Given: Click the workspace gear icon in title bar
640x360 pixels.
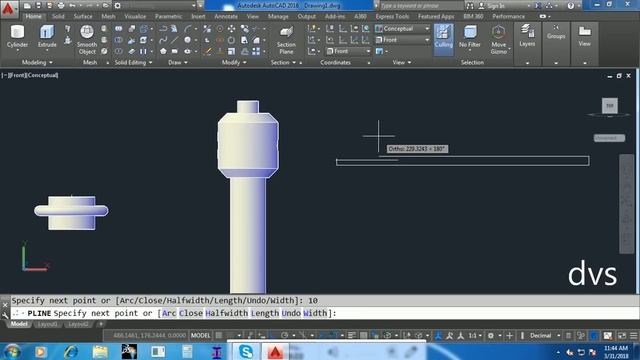Looking at the screenshot, I should (118, 6).
